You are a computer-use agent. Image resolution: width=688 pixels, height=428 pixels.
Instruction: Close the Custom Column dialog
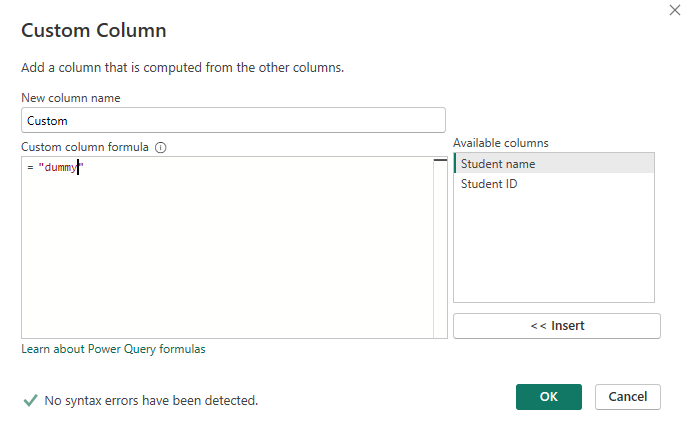pyautogui.click(x=673, y=9)
